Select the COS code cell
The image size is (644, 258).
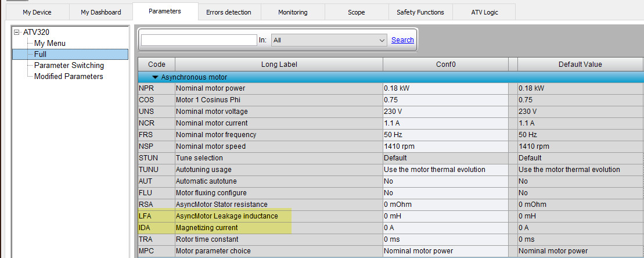(156, 100)
